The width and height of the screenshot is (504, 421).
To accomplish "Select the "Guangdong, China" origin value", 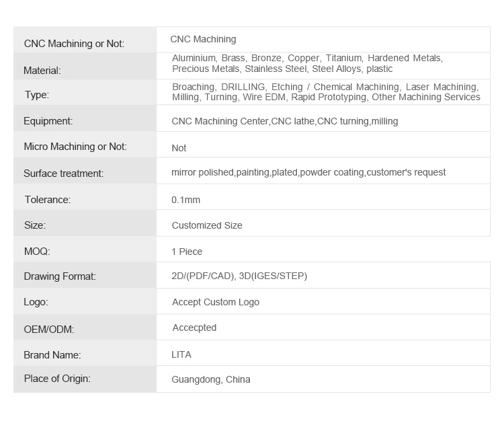I will (211, 379).
